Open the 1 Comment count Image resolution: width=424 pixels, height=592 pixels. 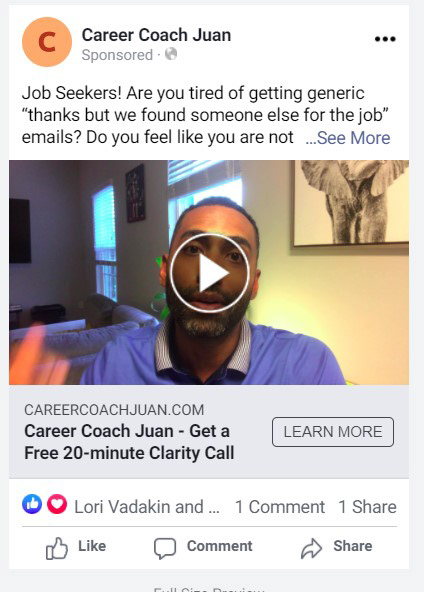click(280, 507)
